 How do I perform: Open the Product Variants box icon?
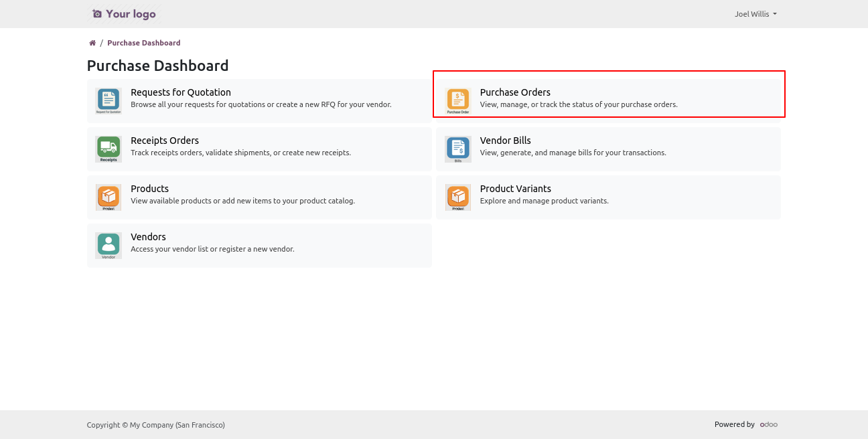[x=458, y=197]
